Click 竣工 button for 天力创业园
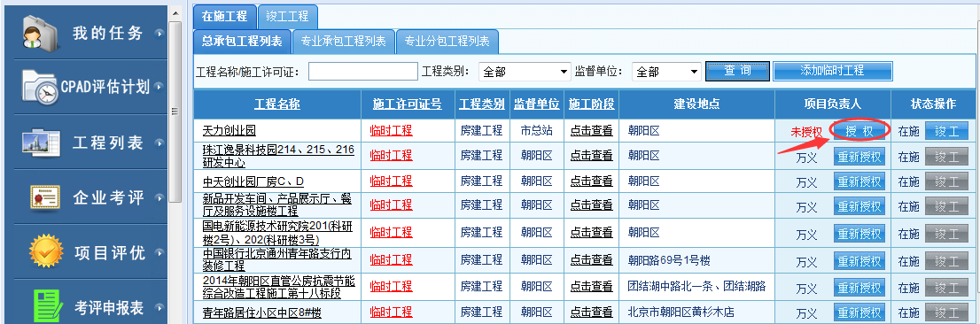 [946, 131]
